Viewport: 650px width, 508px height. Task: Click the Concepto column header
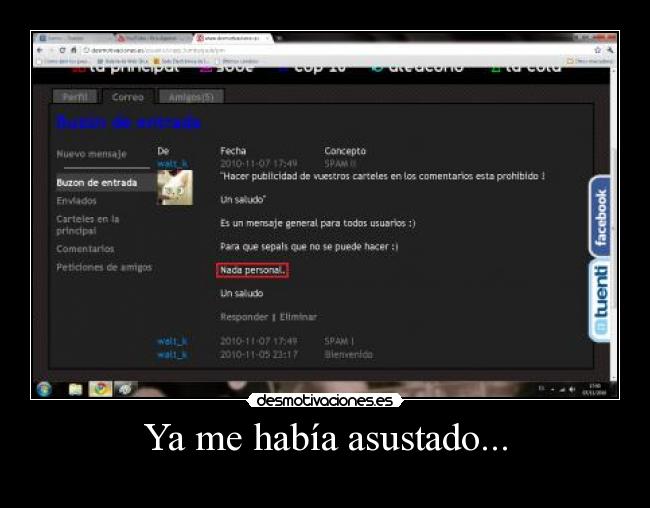345,151
